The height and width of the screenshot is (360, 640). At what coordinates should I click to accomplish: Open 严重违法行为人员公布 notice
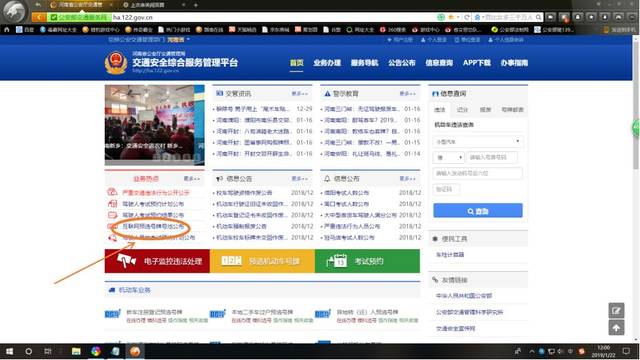pos(352,226)
